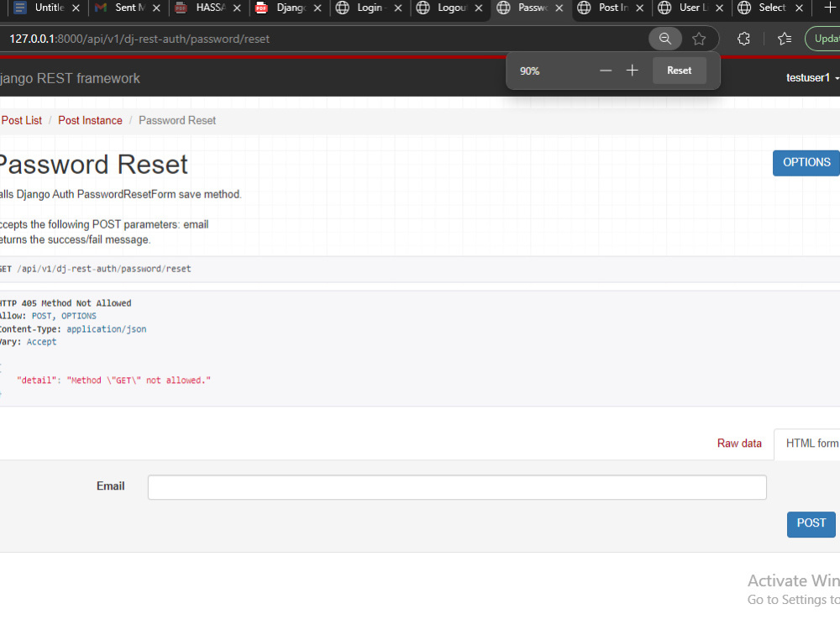Go to Post Instance breadcrumb
The image size is (840, 630).
point(90,120)
